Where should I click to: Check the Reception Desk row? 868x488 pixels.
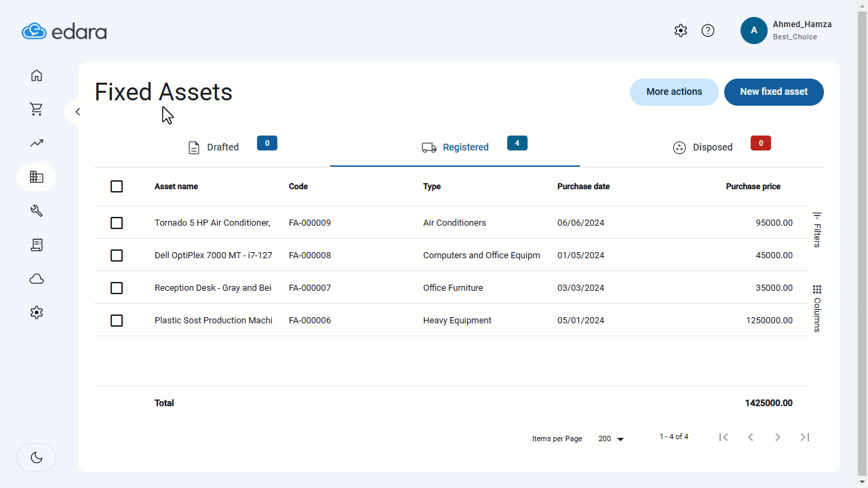tap(117, 288)
